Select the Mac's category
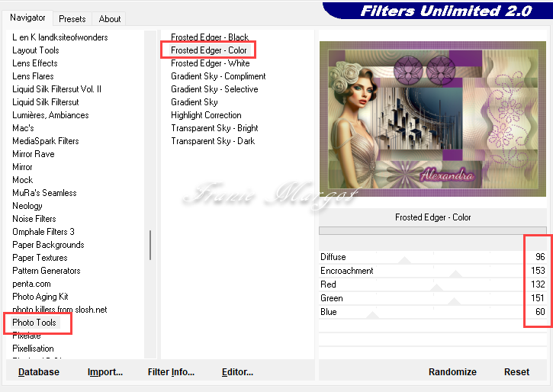Screen dimensions: 553x392 coord(24,128)
